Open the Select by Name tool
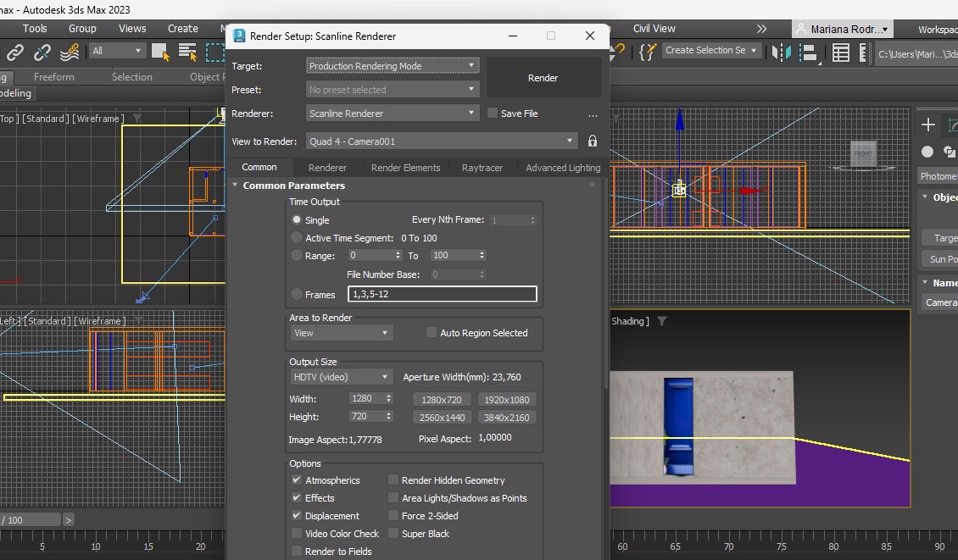958x560 pixels. (187, 52)
